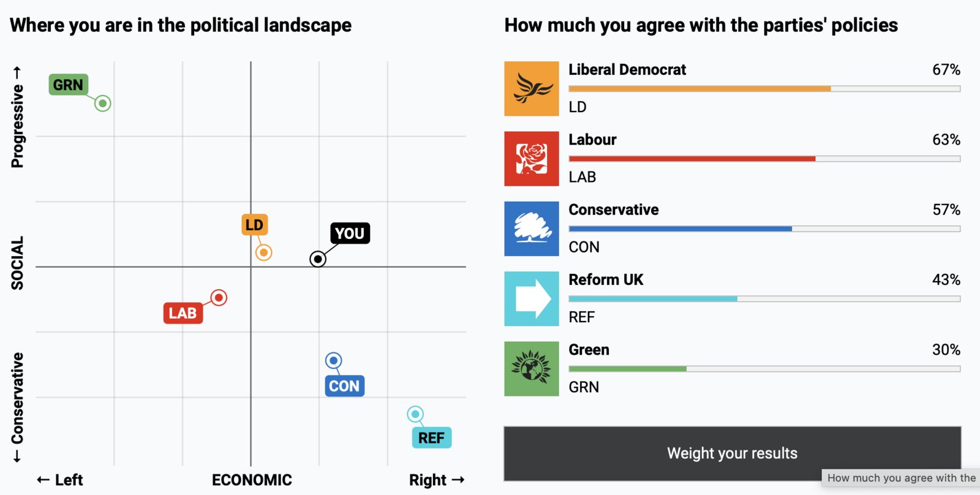The image size is (980, 495).
Task: Click the Liberal Democrat bird logo
Action: pos(531,89)
